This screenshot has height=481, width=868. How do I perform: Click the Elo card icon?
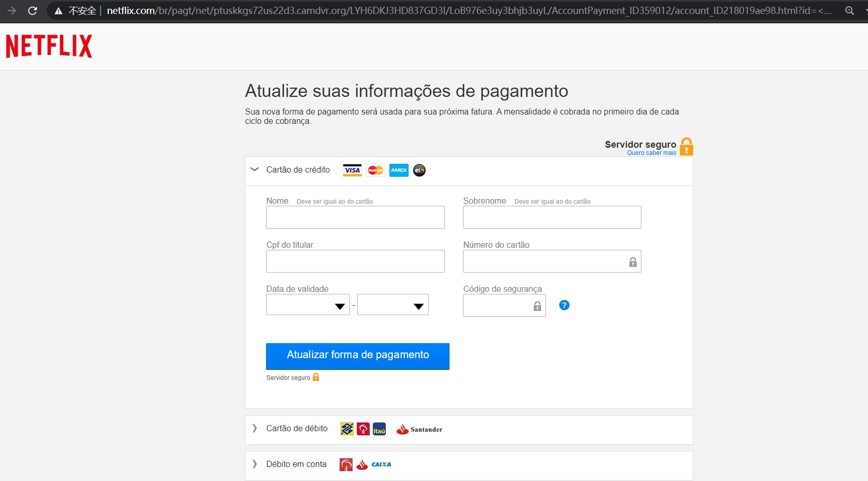[419, 171]
